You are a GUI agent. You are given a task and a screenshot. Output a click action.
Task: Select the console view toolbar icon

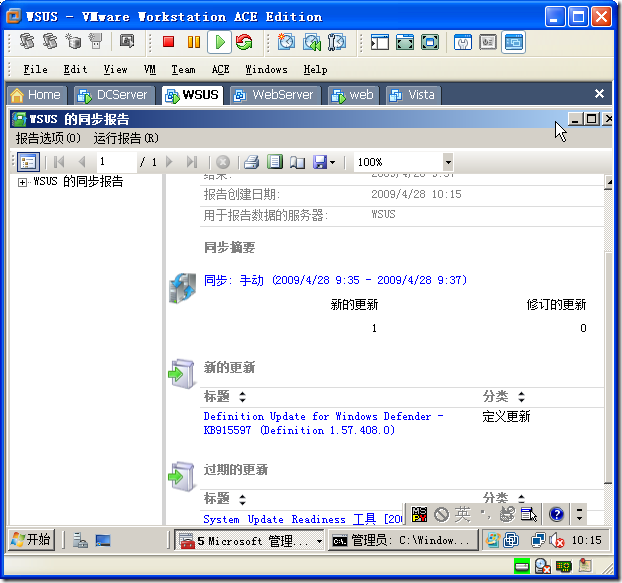[513, 42]
